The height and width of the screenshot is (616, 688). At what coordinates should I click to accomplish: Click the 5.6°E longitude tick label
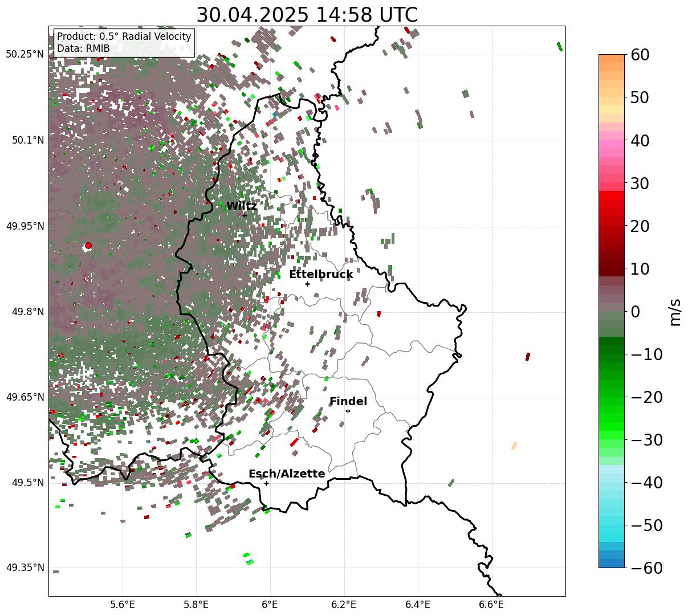[x=123, y=605]
